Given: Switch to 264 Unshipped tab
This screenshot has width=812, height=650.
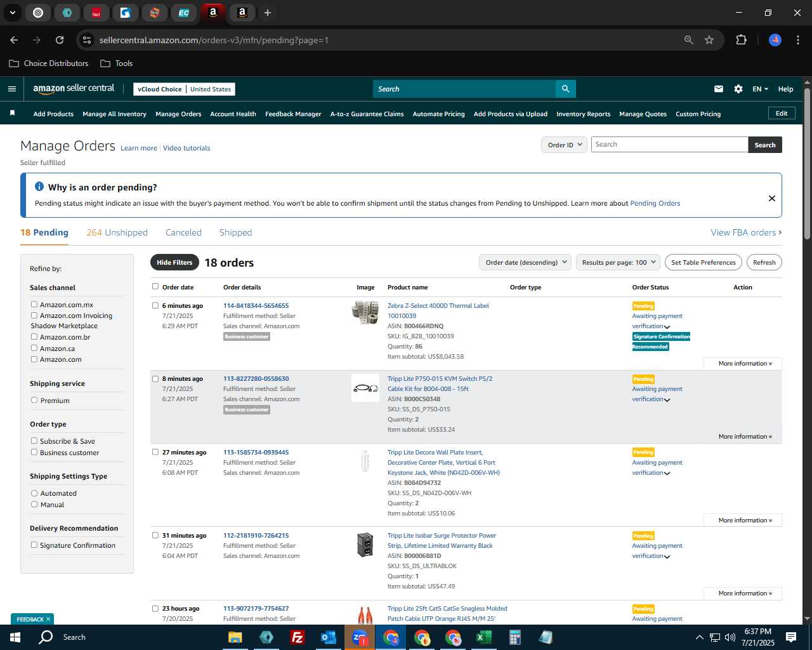Looking at the screenshot, I should pos(117,232).
